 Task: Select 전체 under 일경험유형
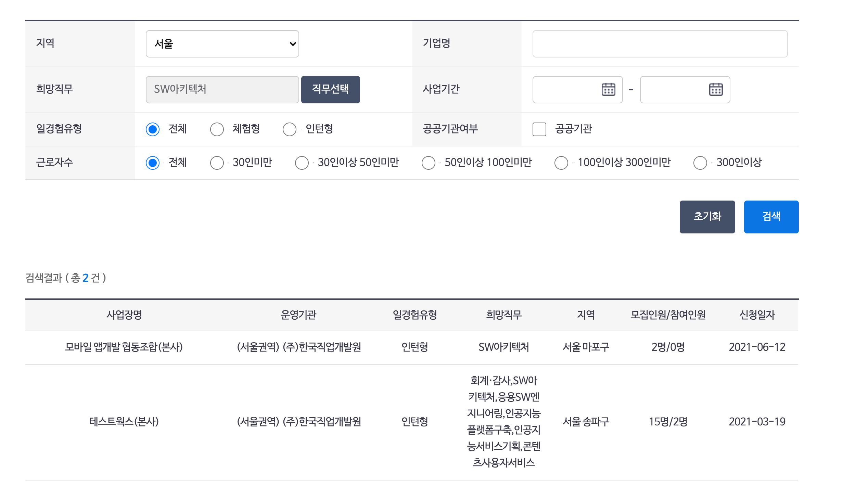pos(153,130)
